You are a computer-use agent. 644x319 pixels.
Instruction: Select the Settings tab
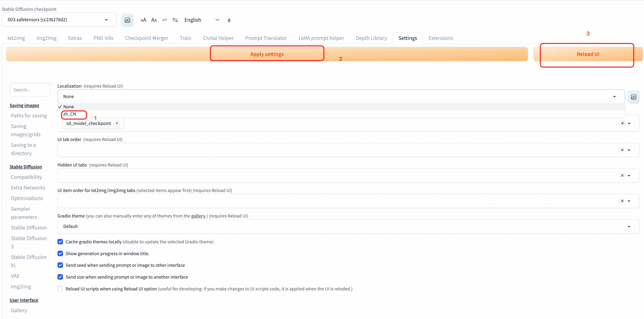pyautogui.click(x=408, y=38)
